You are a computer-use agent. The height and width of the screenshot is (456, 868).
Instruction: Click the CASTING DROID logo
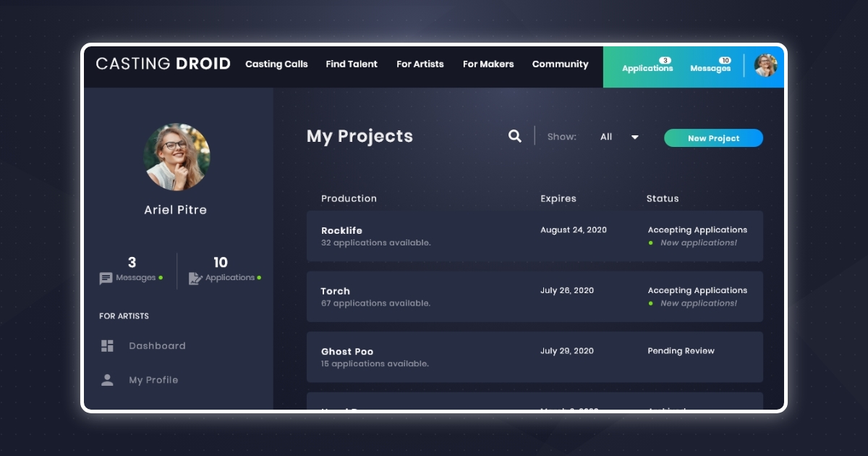(163, 64)
